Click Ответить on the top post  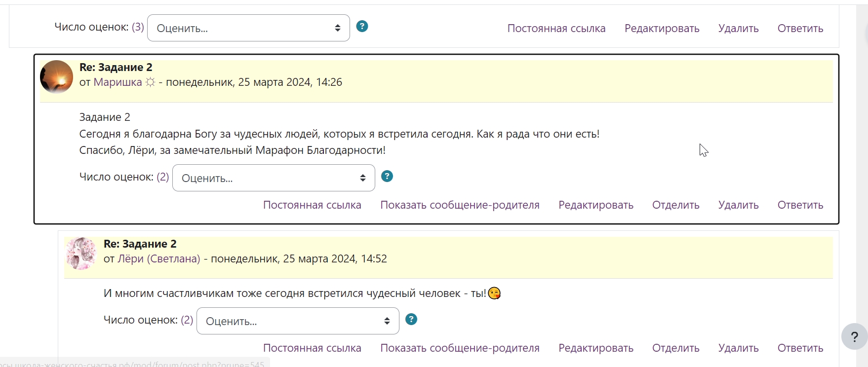tap(800, 29)
